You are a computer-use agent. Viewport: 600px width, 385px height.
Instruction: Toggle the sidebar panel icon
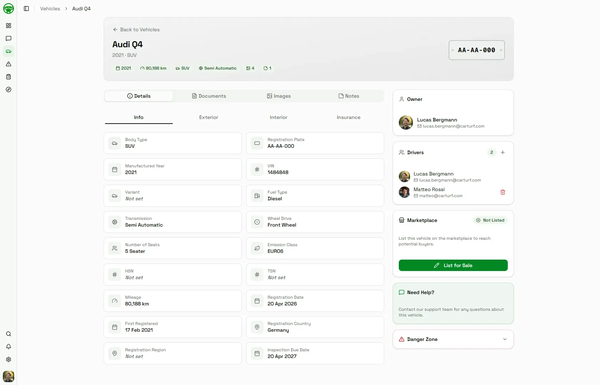26,8
